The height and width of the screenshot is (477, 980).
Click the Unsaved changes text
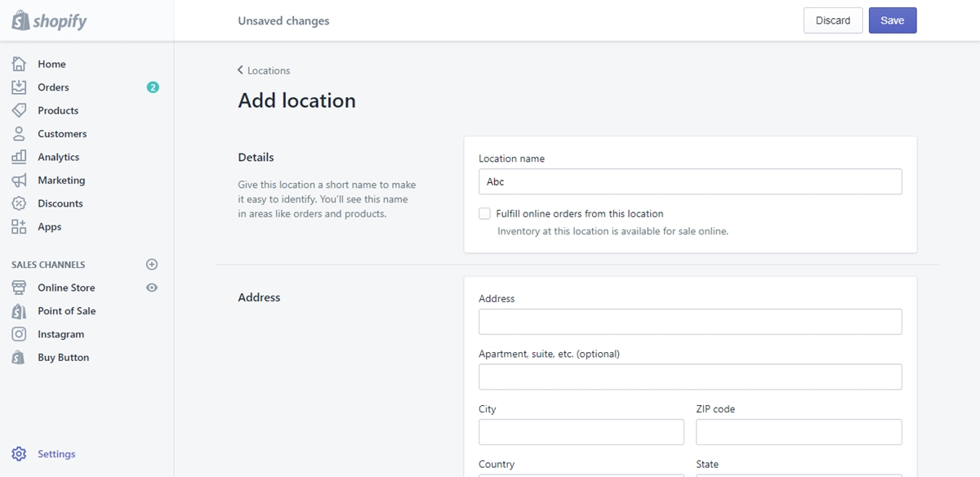[283, 20]
